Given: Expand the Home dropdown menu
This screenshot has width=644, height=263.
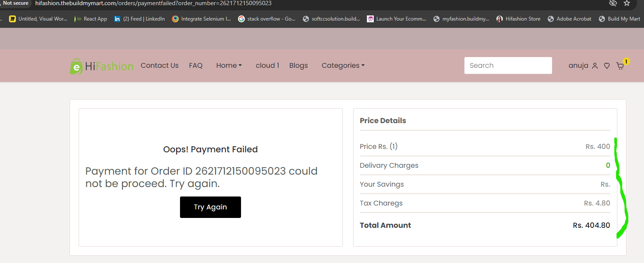Looking at the screenshot, I should [229, 66].
